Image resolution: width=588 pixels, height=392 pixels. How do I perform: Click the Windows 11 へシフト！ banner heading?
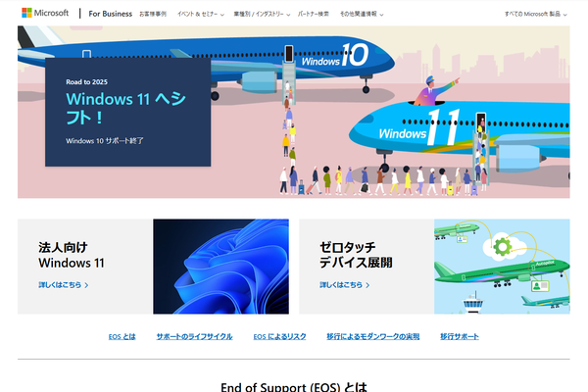point(125,108)
